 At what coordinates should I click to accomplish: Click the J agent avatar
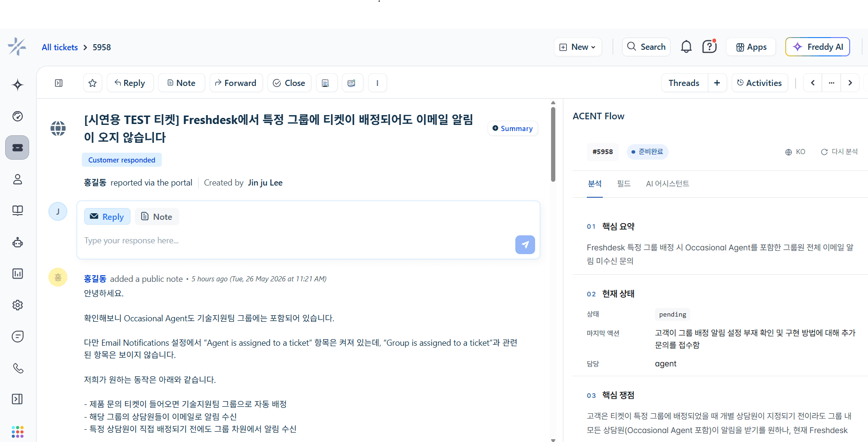point(58,211)
